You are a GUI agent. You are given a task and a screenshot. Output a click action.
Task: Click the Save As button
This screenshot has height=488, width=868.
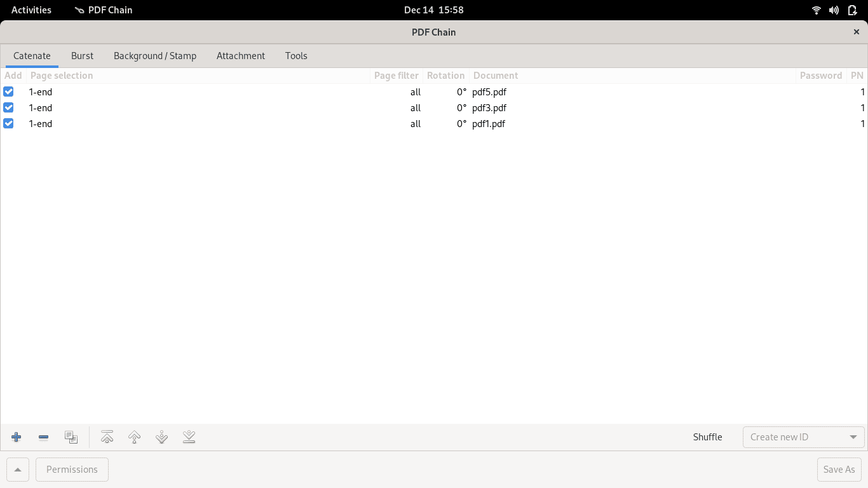tap(839, 470)
